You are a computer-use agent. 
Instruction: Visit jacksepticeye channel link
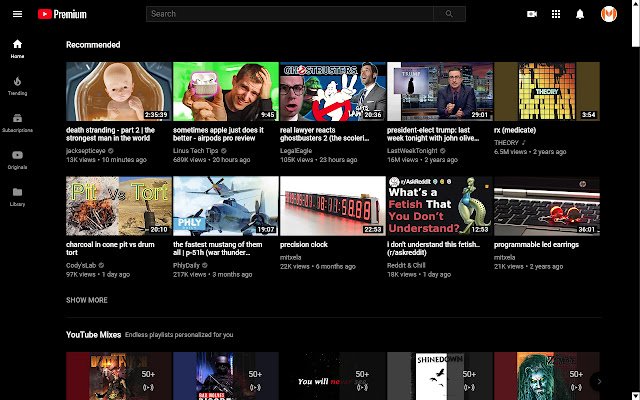[x=86, y=151]
